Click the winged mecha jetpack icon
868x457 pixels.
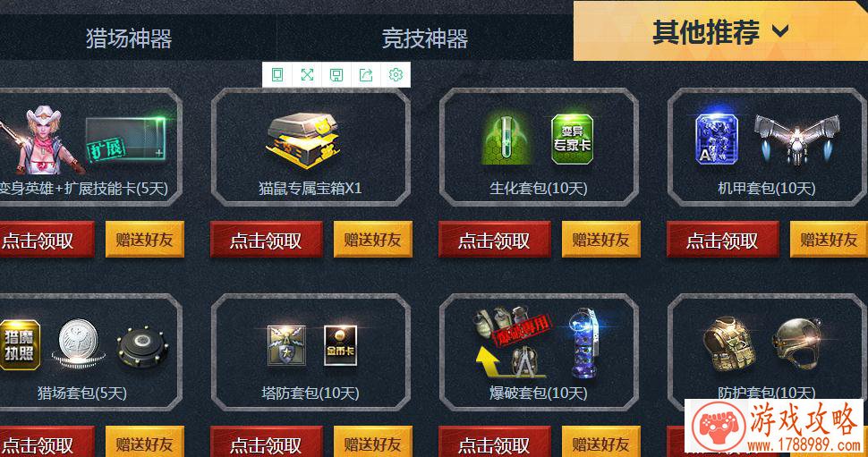tap(796, 138)
